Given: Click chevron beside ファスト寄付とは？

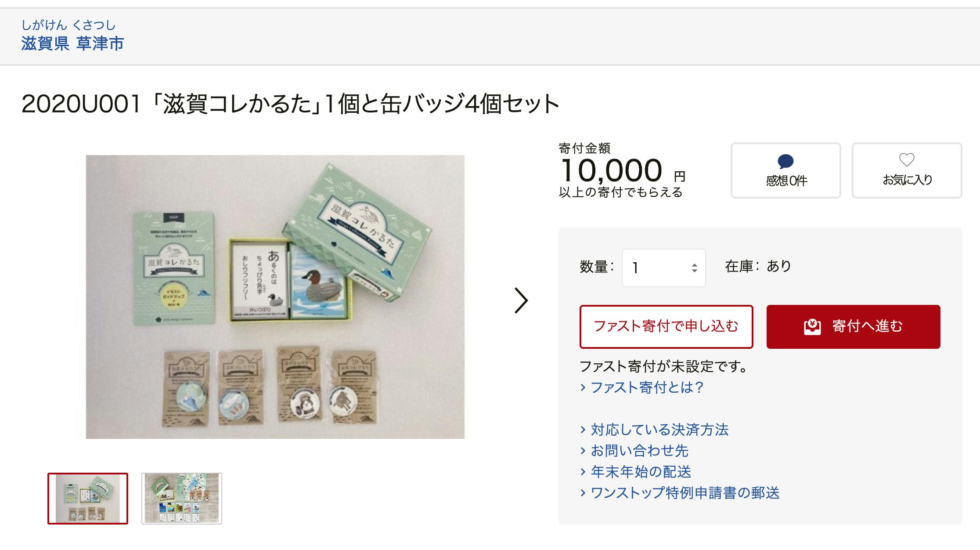Looking at the screenshot, I should click(583, 387).
